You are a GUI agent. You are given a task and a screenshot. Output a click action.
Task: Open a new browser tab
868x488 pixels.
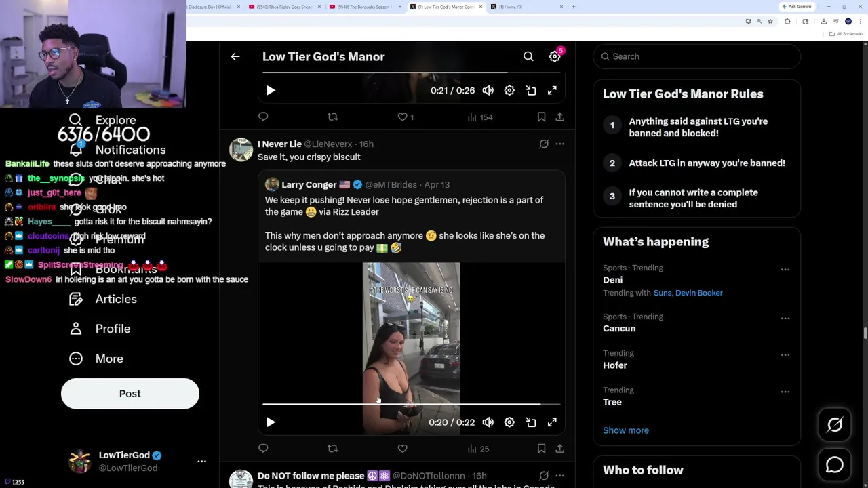point(574,7)
